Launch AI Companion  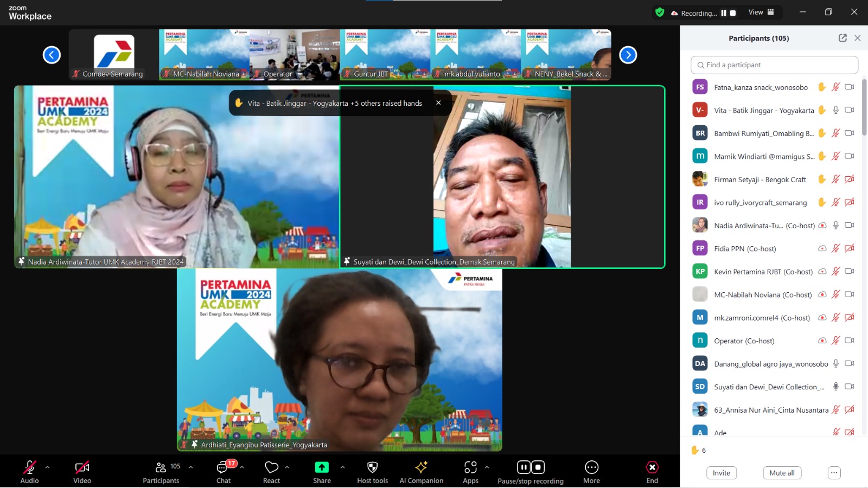tap(422, 471)
